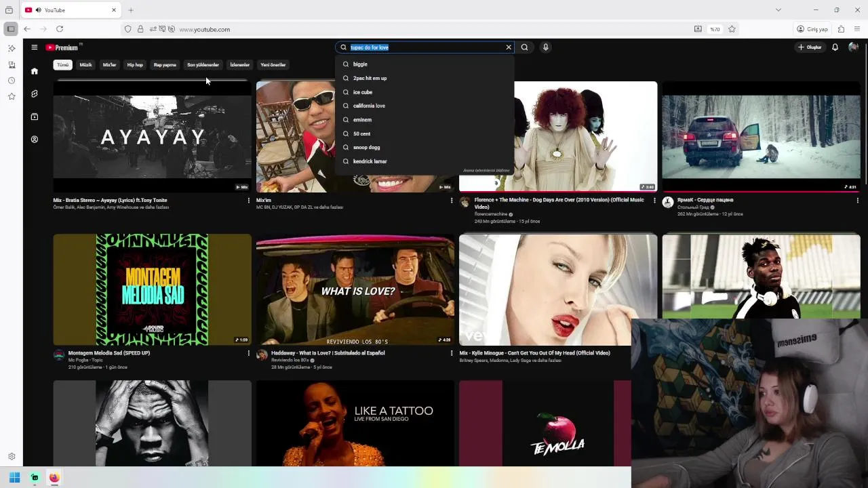Screen dimensions: 868x488
Task: Open the You profile icon in sidebar
Action: tap(35, 140)
